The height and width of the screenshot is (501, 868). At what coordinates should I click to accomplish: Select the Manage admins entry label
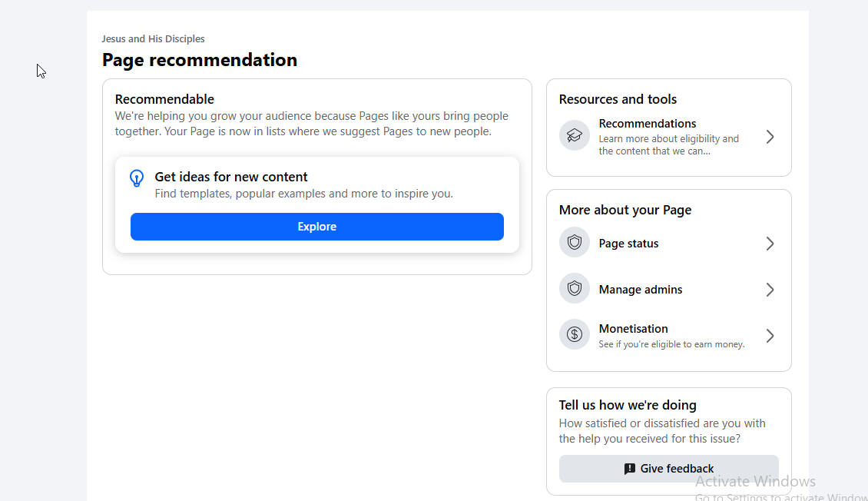(x=641, y=290)
